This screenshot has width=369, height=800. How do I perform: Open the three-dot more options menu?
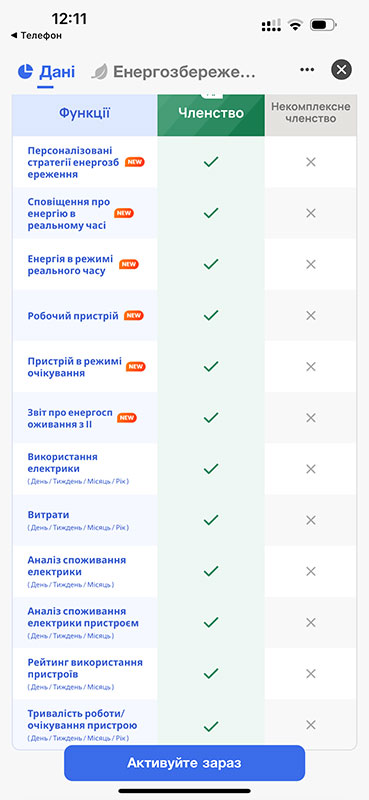coord(307,70)
